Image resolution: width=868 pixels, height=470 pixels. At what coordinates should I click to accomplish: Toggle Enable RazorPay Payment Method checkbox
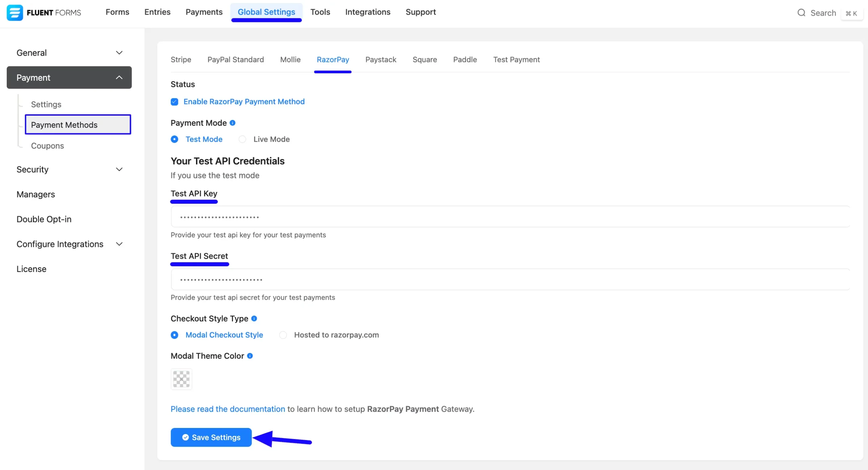tap(175, 102)
